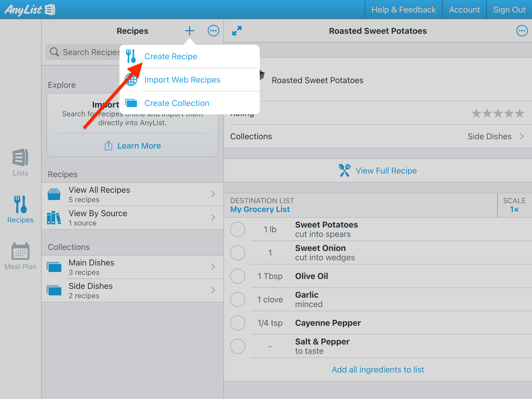532x399 pixels.
Task: Click the expand fullscreen arrows icon
Action: click(x=237, y=31)
